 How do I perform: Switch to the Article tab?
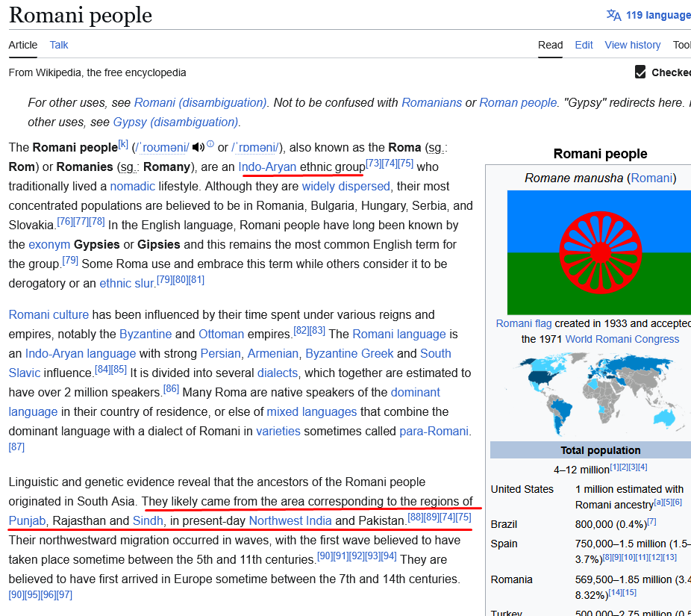point(23,45)
